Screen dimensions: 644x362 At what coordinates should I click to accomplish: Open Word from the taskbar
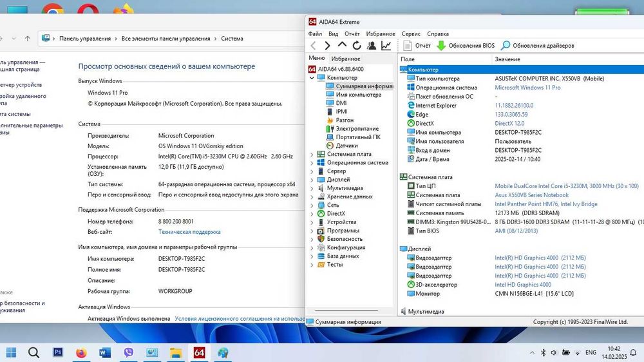click(105, 352)
